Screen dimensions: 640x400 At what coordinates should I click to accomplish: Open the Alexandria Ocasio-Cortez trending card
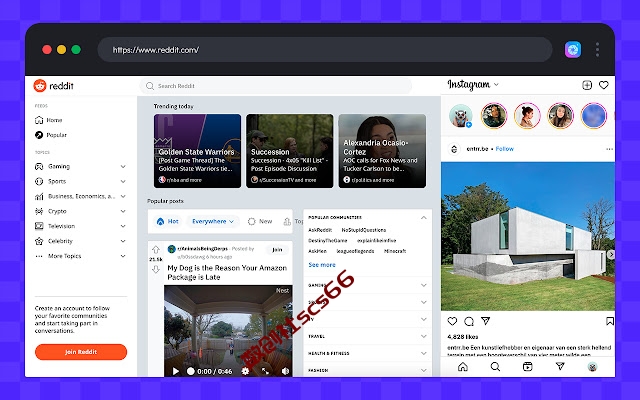382,151
